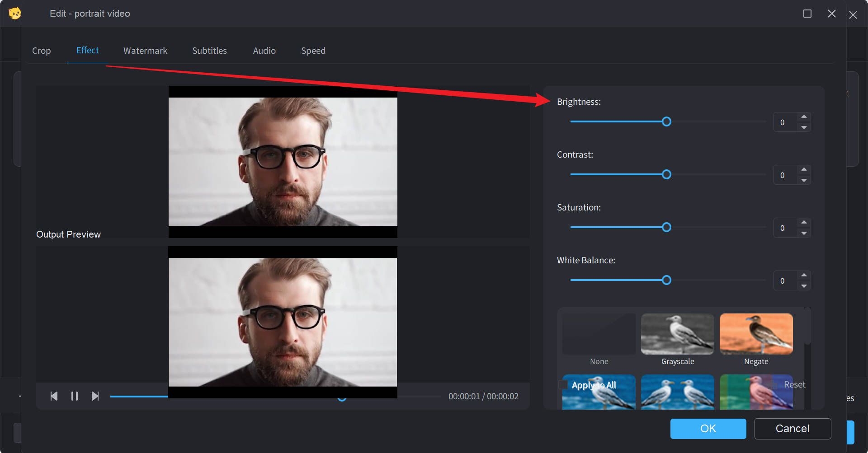The image size is (868, 453).
Task: Decrease Contrast with the down arrow
Action: click(804, 180)
